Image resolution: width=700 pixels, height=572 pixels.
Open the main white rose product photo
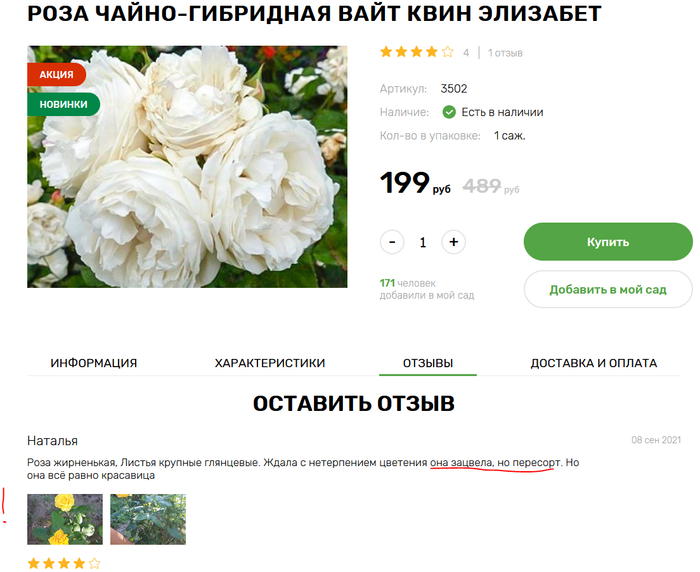tap(187, 167)
